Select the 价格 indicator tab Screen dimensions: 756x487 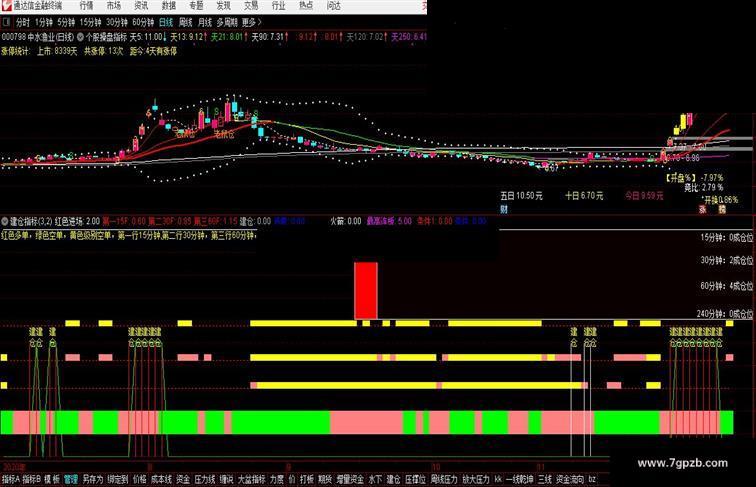point(139,479)
